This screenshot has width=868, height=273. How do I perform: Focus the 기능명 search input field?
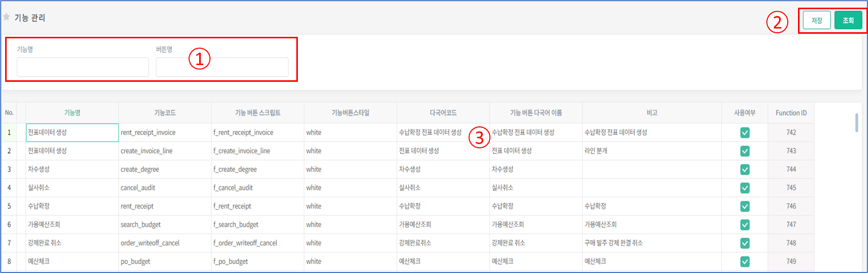tap(83, 67)
